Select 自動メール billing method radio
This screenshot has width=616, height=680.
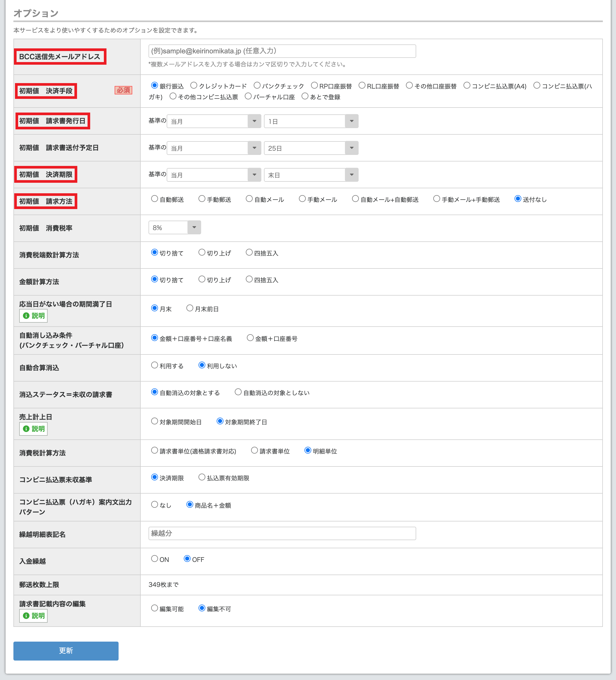coord(249,199)
